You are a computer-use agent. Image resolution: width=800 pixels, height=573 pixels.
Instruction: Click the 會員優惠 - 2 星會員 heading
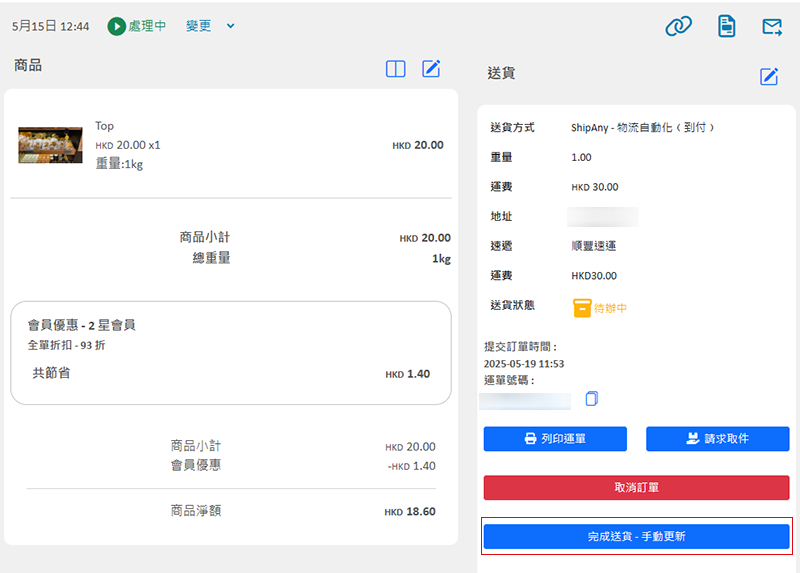[x=82, y=325]
